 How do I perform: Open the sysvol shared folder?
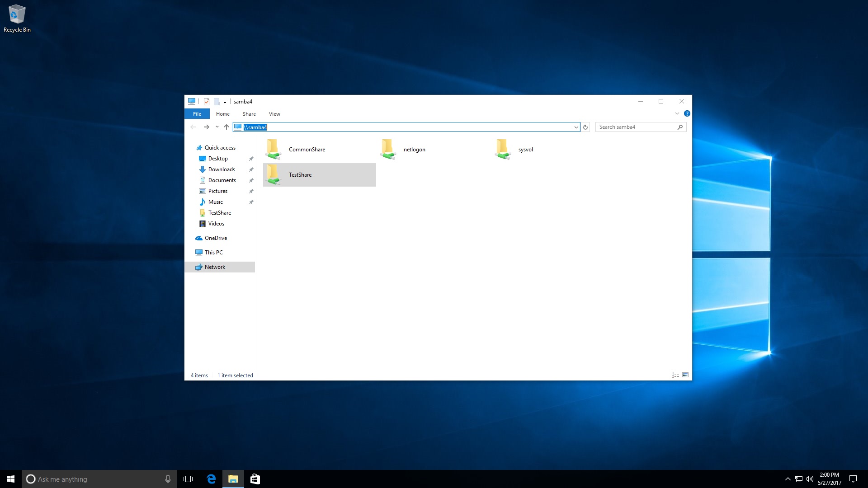[x=526, y=149]
